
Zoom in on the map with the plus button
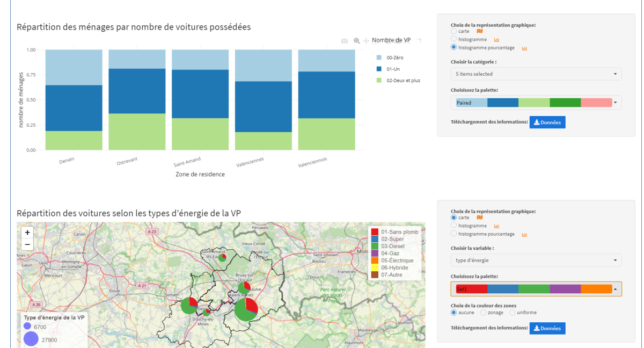point(28,233)
